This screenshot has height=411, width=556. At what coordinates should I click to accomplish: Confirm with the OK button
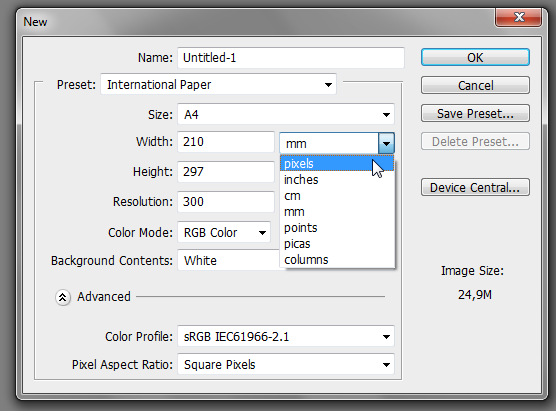475,57
